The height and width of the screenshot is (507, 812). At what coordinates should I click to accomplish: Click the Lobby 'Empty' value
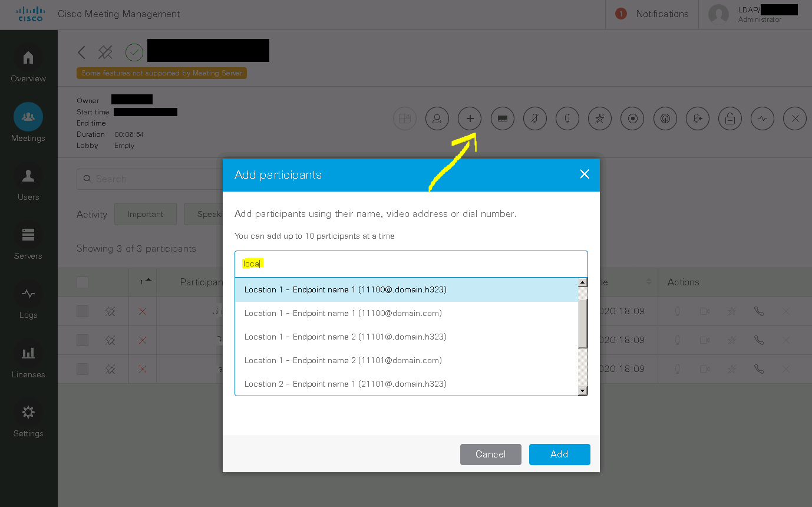(124, 146)
